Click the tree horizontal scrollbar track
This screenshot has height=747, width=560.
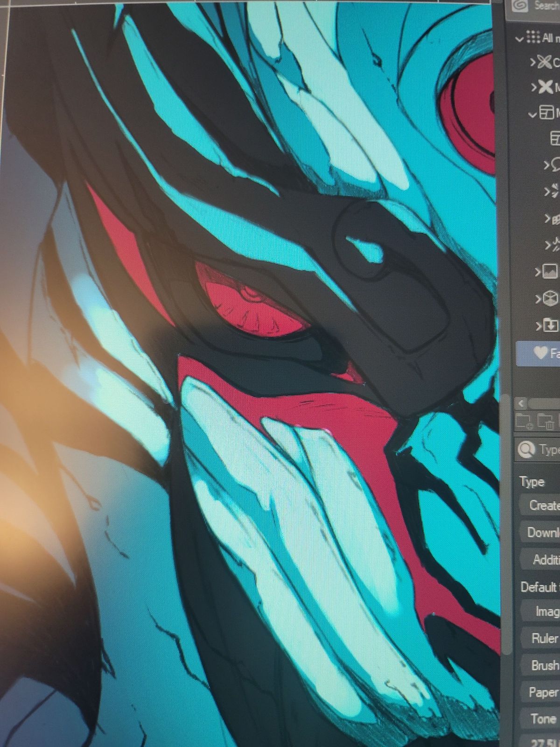click(x=545, y=403)
